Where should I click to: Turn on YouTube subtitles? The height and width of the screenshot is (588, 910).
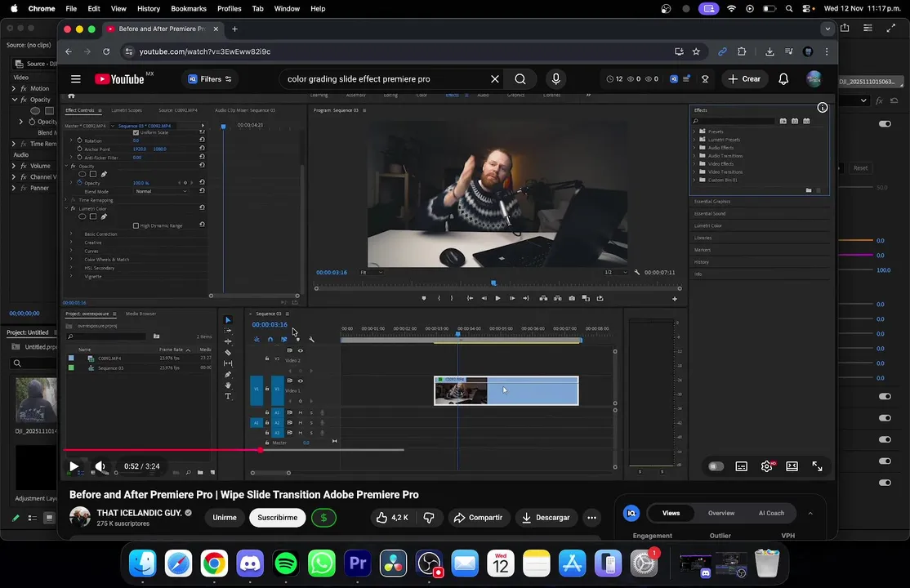click(x=741, y=466)
